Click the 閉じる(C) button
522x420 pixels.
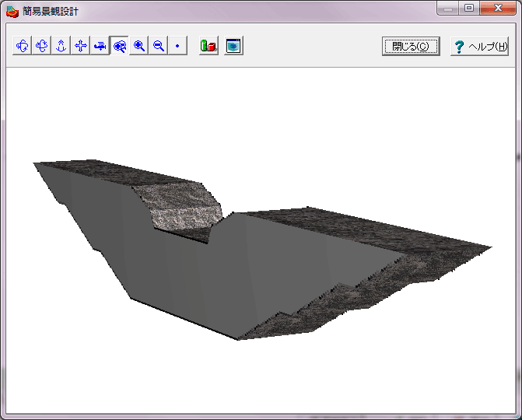(411, 46)
